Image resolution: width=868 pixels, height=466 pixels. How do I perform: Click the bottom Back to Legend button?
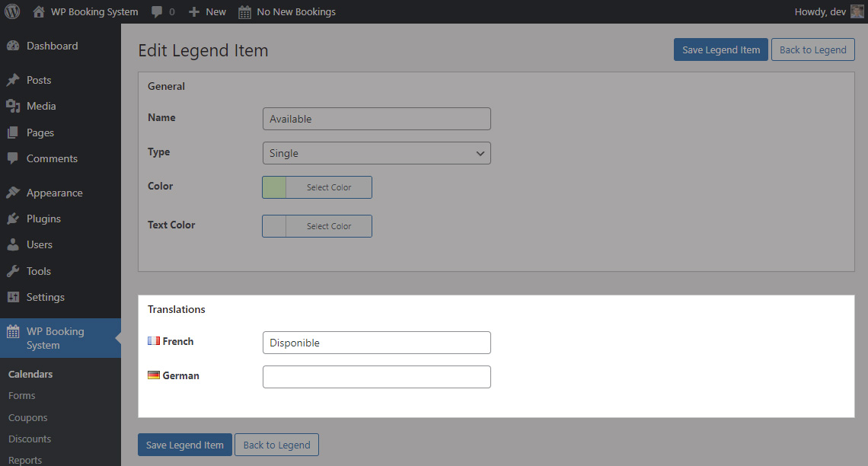pos(277,445)
